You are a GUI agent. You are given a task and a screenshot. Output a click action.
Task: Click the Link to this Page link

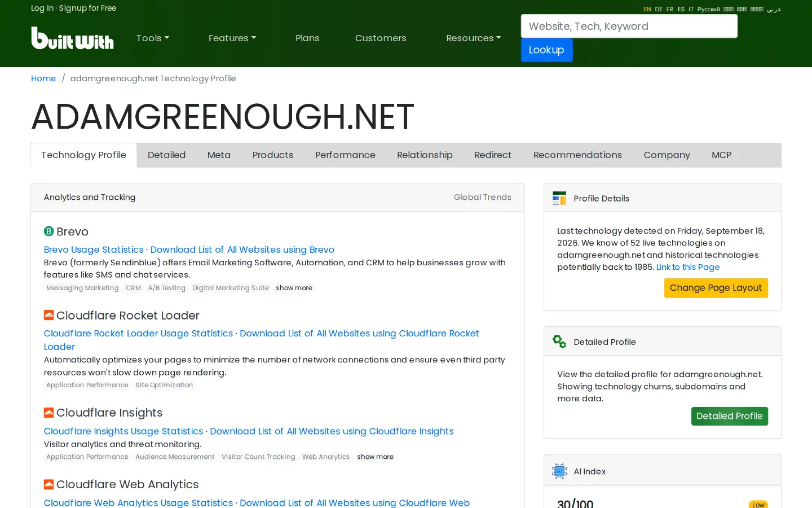pyautogui.click(x=688, y=267)
